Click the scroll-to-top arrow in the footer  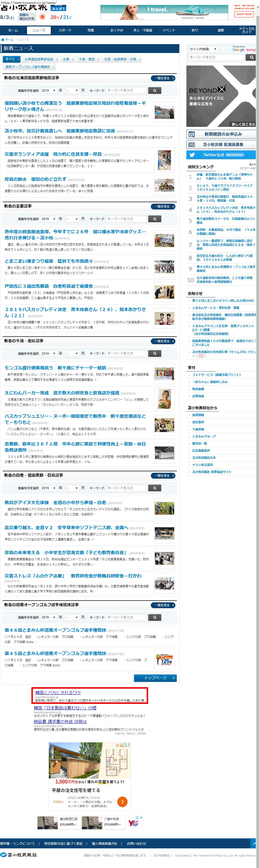255,843
